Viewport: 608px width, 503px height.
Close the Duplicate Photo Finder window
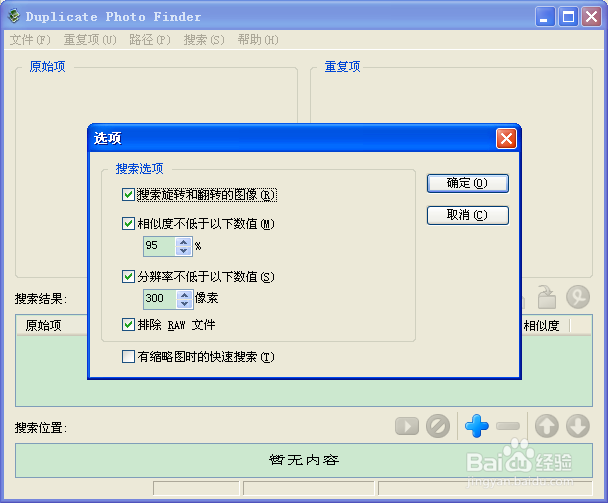coord(591,17)
